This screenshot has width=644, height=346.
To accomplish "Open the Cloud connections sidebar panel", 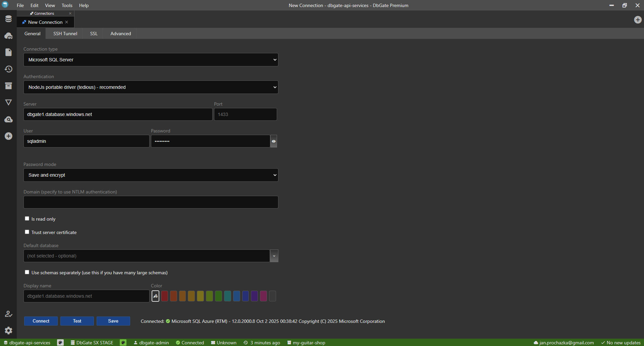I will coord(8,36).
